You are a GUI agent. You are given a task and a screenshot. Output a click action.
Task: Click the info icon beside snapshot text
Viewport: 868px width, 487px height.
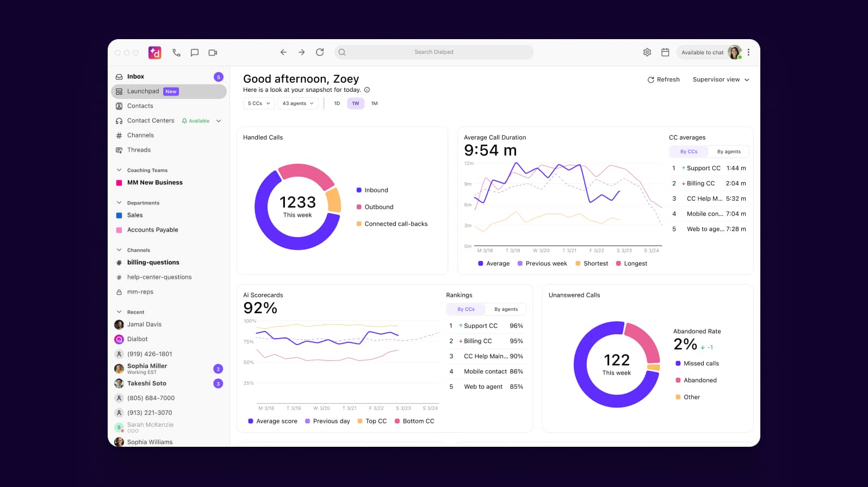367,90
